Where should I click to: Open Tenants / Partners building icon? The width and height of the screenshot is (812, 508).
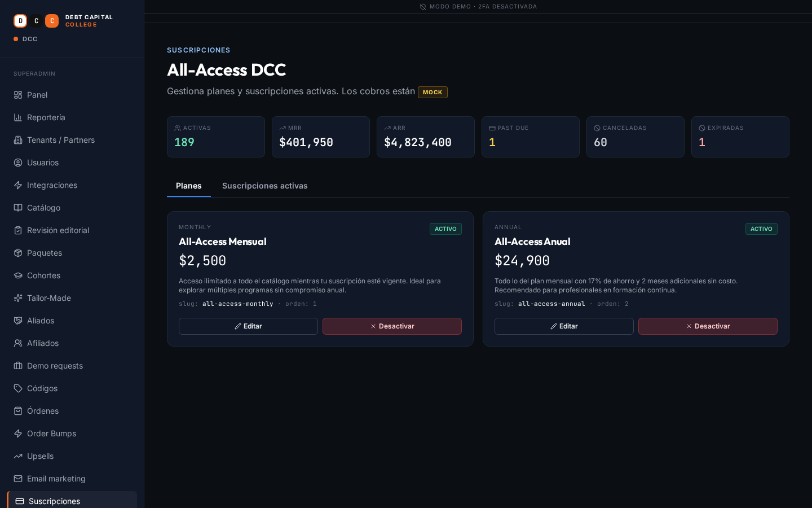18,140
